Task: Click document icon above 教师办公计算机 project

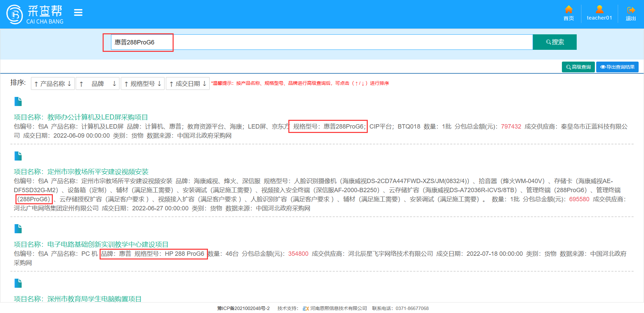Action: pyautogui.click(x=18, y=101)
